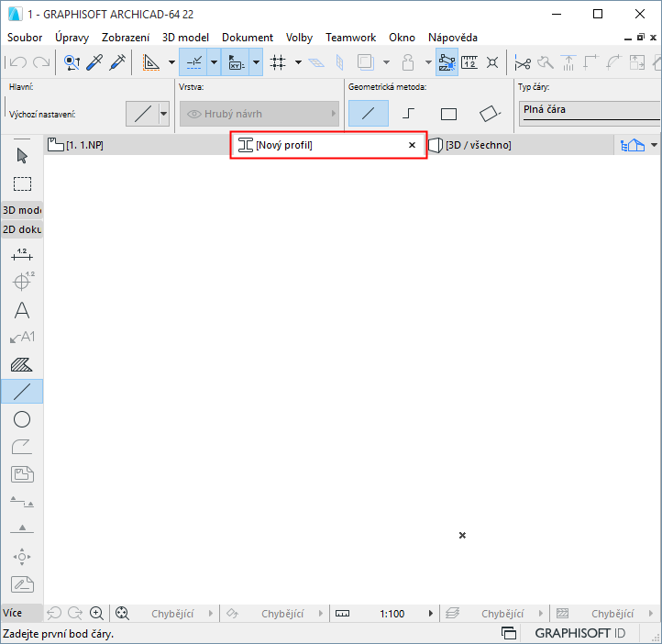Select rotated rectangle geometric method
Screen dimensions: 662x644
pyautogui.click(x=490, y=114)
